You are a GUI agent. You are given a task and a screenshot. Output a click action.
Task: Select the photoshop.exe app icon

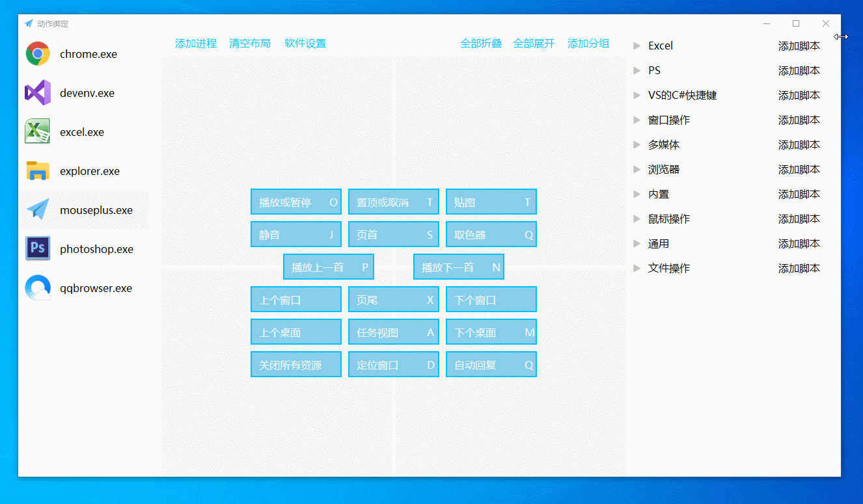coord(38,248)
